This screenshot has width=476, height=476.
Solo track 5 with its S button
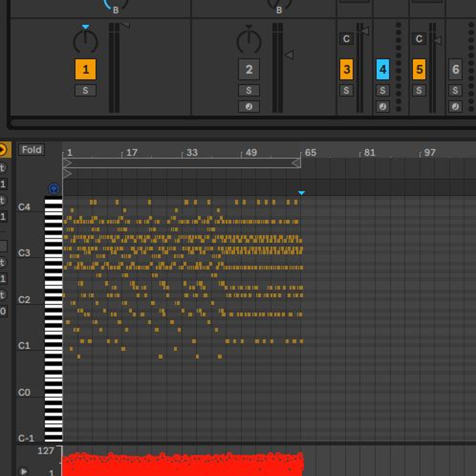[419, 90]
